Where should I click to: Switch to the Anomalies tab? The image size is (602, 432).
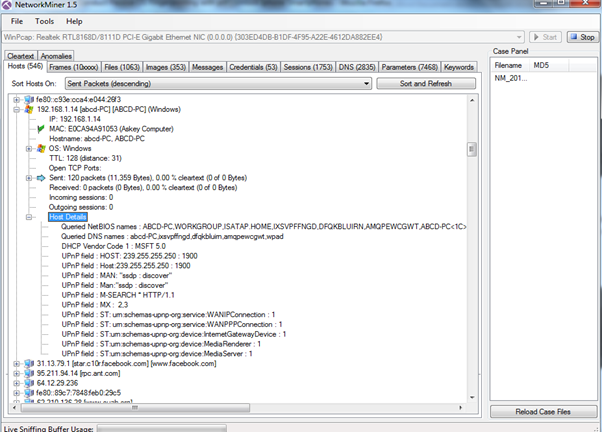coord(56,56)
